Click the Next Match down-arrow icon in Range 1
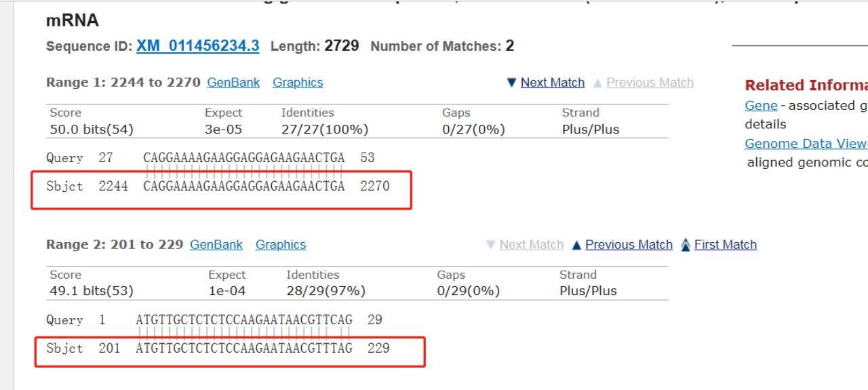The width and height of the screenshot is (868, 390). (x=512, y=83)
